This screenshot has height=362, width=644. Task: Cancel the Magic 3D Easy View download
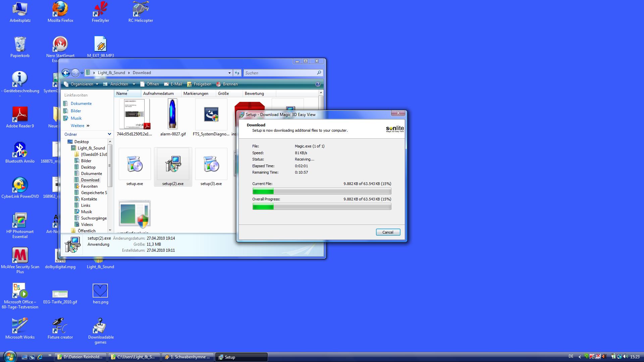click(x=388, y=232)
